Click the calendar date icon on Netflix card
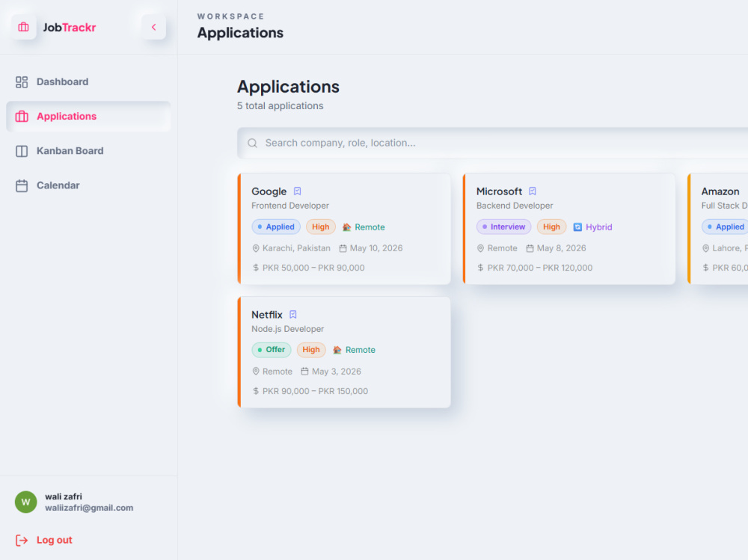This screenshot has height=560, width=748. click(304, 372)
